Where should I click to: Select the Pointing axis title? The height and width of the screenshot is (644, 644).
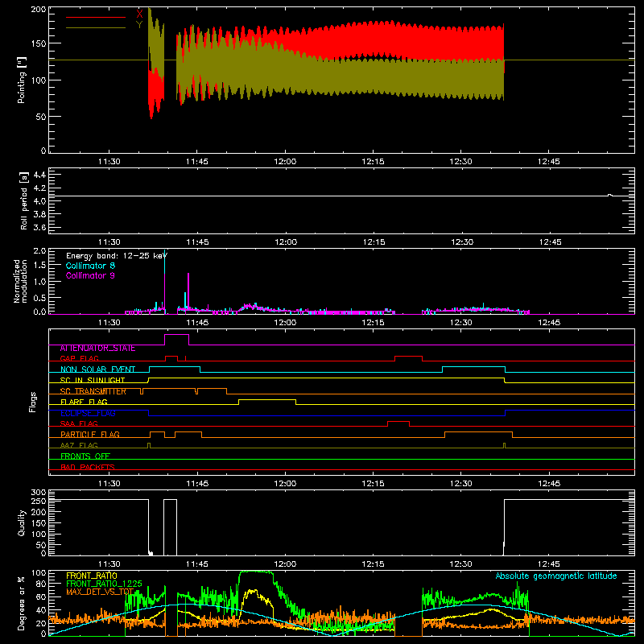(22, 80)
